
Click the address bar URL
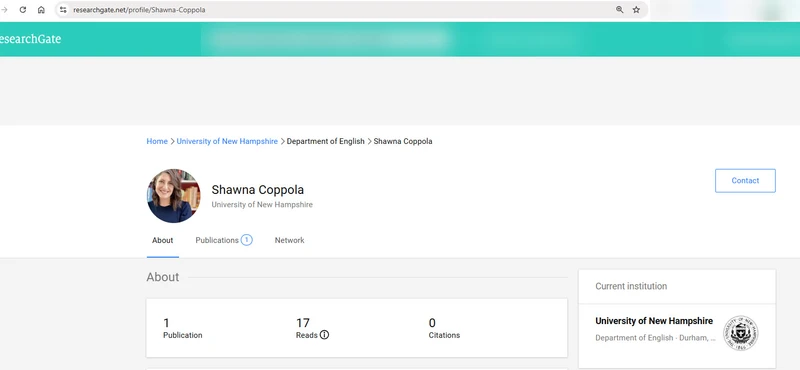[139, 10]
